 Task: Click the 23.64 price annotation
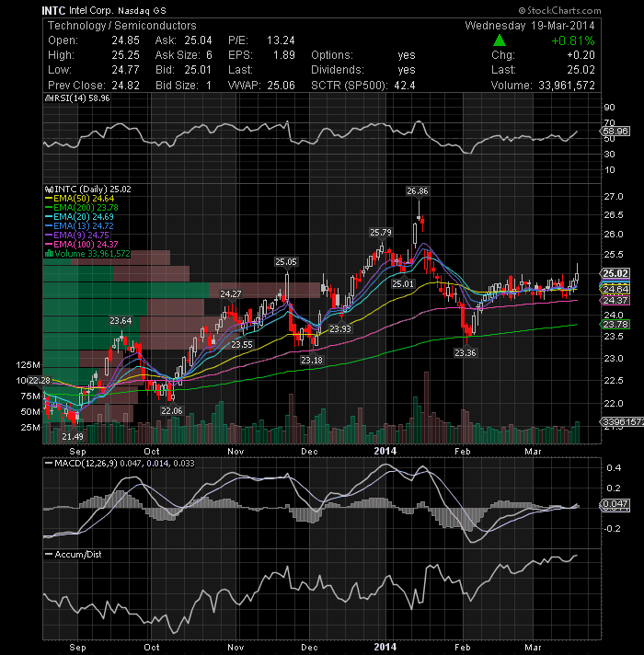pos(121,321)
